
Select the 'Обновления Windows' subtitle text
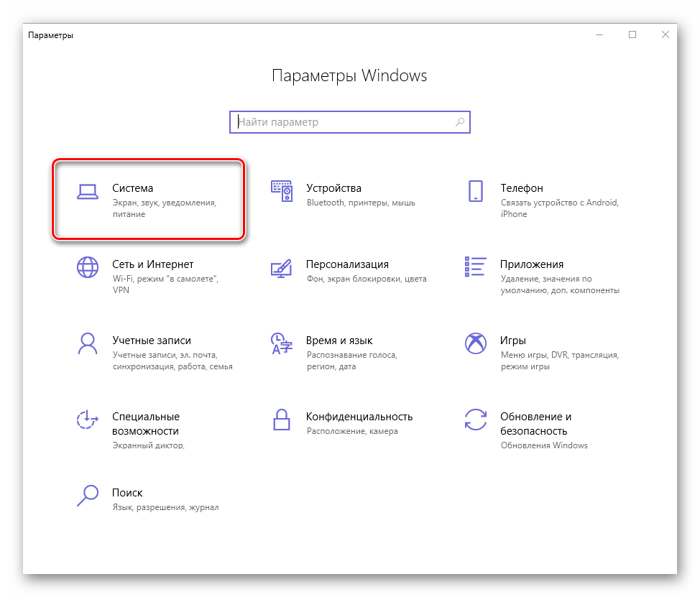click(x=544, y=445)
